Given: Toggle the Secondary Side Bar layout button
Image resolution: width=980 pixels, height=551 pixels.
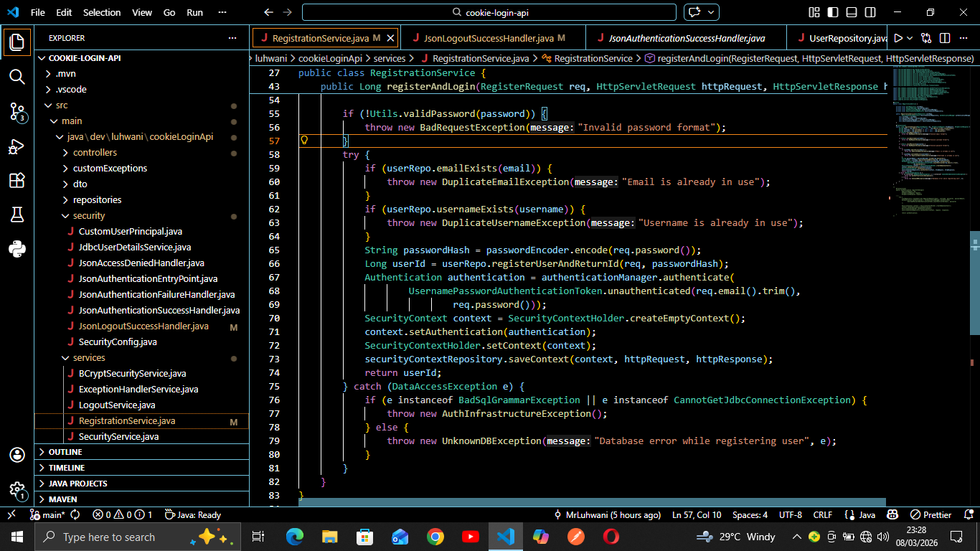Looking at the screenshot, I should [x=870, y=12].
